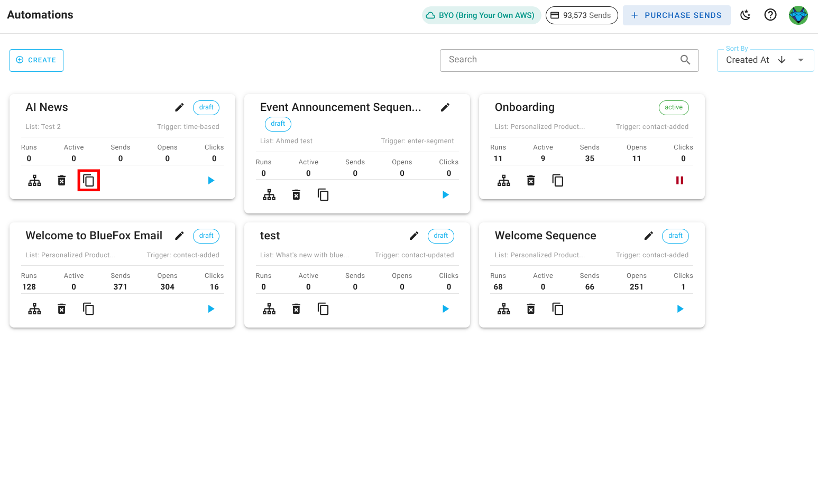This screenshot has width=818, height=504.
Task: Click the draft badge on test card
Action: tap(441, 236)
